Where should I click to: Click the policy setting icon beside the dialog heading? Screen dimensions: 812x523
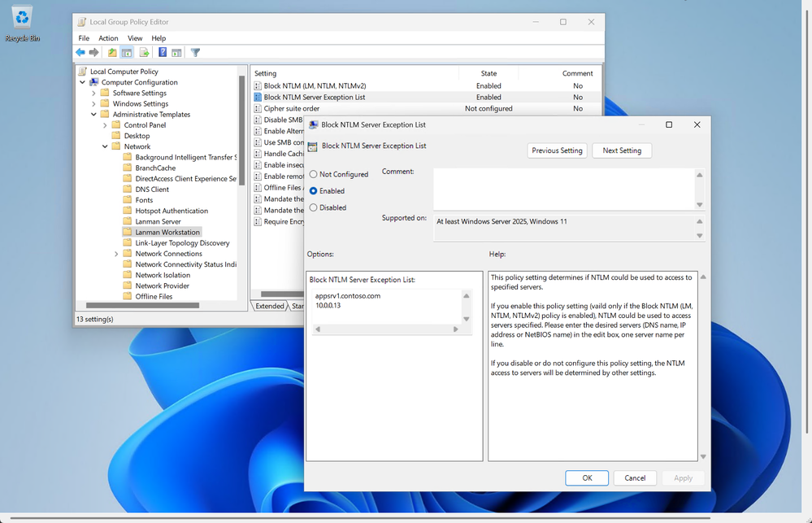coord(312,146)
